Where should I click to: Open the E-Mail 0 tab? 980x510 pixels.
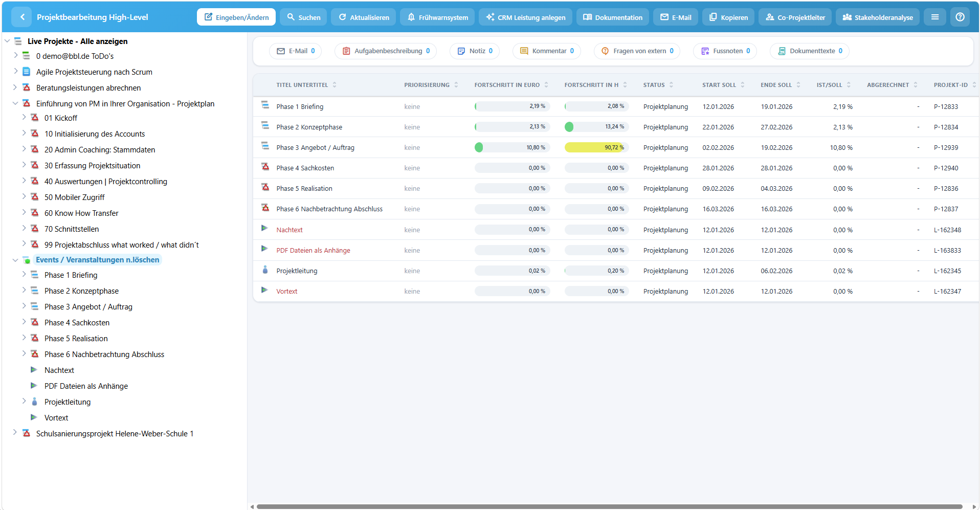(x=296, y=51)
